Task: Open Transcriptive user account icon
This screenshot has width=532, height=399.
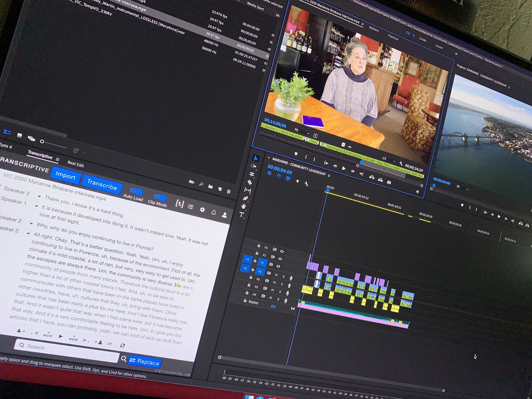Action: 225,215
